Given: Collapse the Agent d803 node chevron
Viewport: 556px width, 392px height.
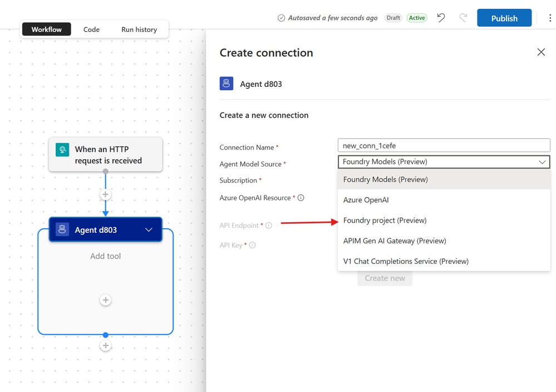Looking at the screenshot, I should 149,230.
